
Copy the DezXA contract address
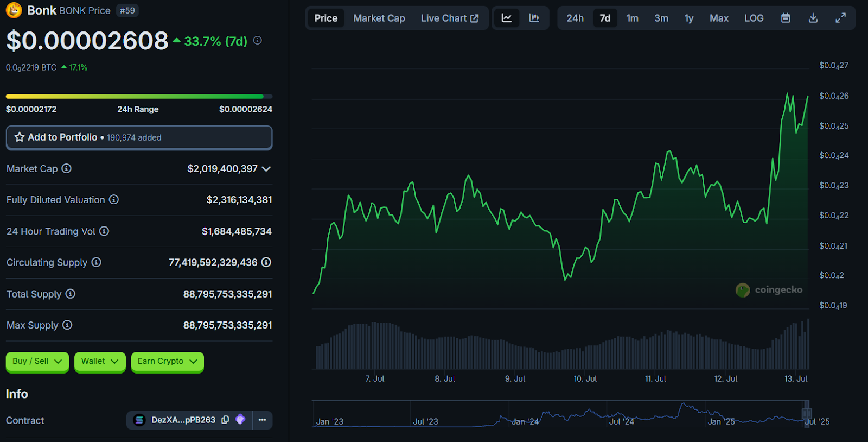coord(225,420)
